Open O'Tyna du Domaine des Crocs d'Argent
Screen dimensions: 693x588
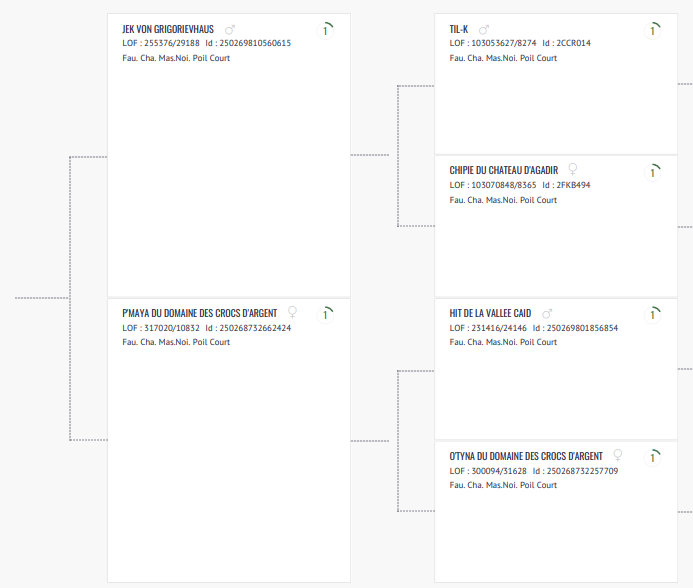tap(526, 456)
